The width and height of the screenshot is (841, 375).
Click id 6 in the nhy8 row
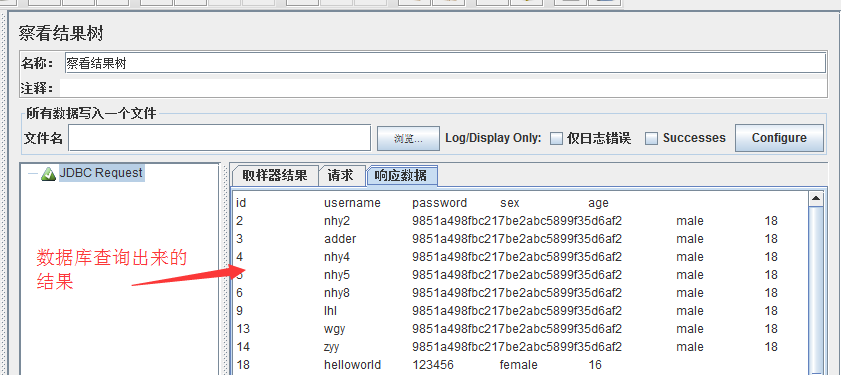[240, 293]
